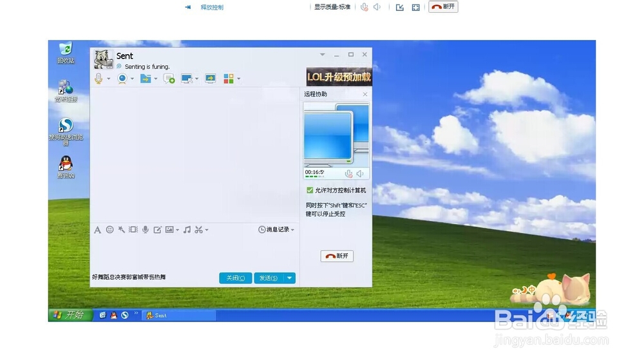Click the signature text Senting is funing.
This screenshot has height=362, width=644.
coord(147,66)
